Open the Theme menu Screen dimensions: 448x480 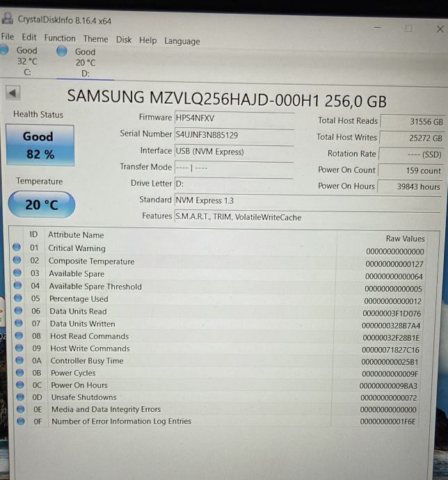tap(95, 39)
